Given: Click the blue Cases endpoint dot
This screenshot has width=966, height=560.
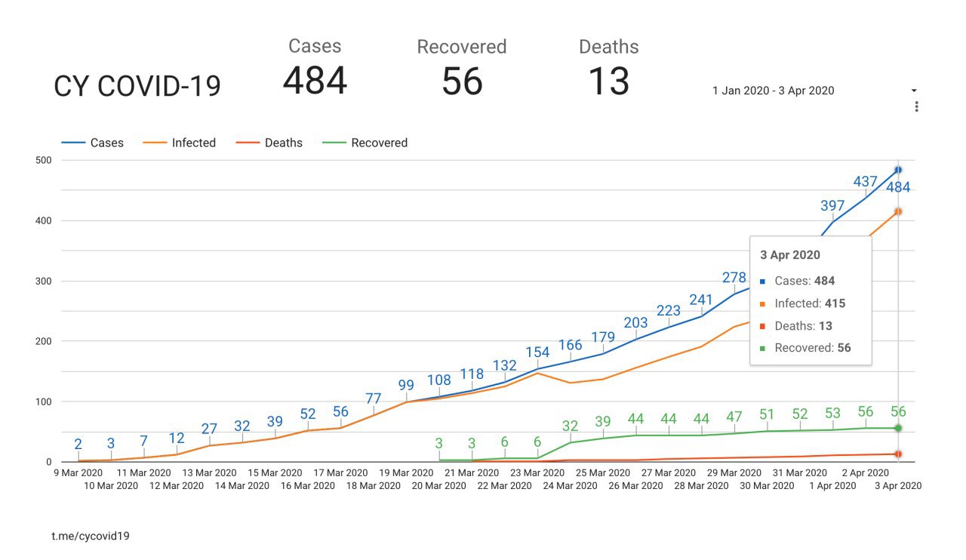Looking at the screenshot, I should [x=898, y=170].
